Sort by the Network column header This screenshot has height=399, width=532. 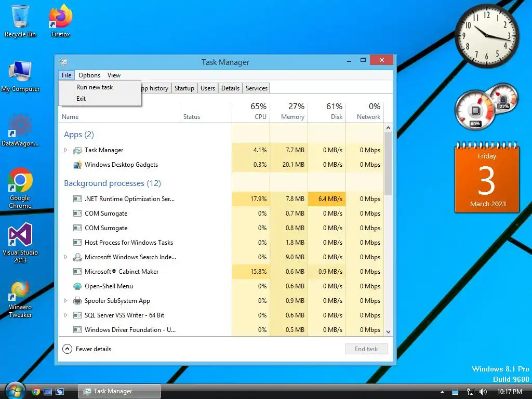click(365, 112)
